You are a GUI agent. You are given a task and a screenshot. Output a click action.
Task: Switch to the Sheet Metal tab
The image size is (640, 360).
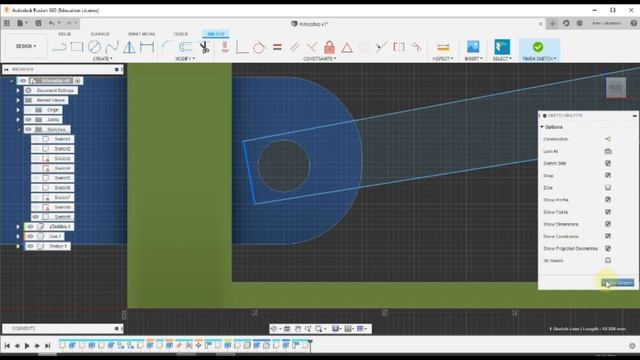(x=141, y=34)
